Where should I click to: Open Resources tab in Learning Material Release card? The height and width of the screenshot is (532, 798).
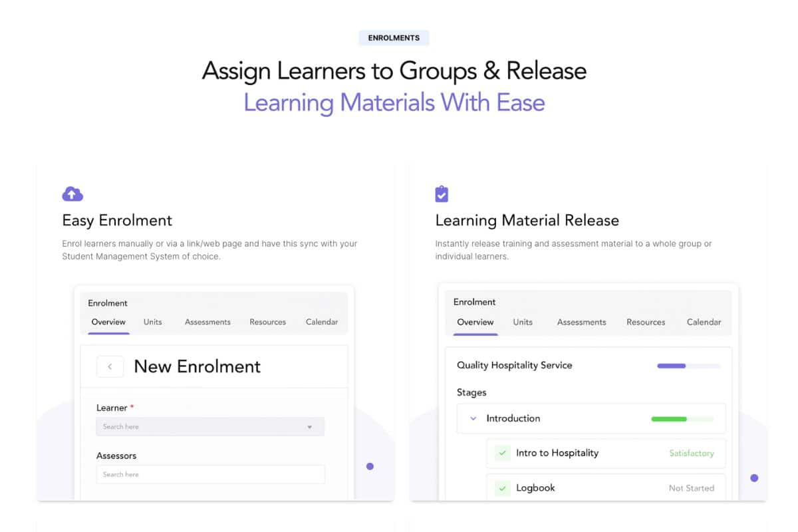tap(646, 322)
